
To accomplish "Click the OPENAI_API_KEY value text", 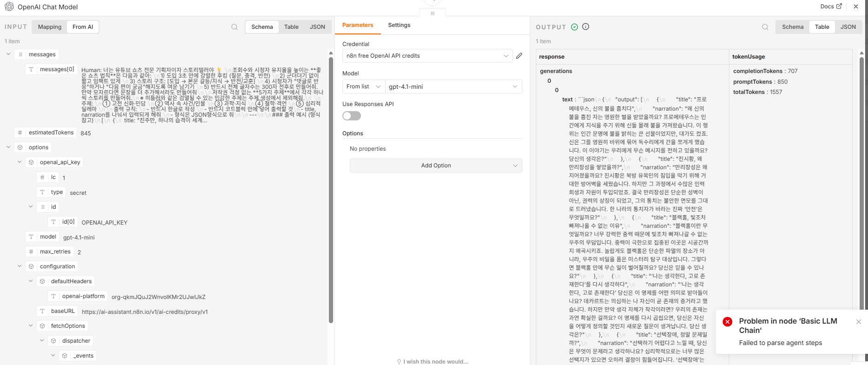I will coord(104,223).
